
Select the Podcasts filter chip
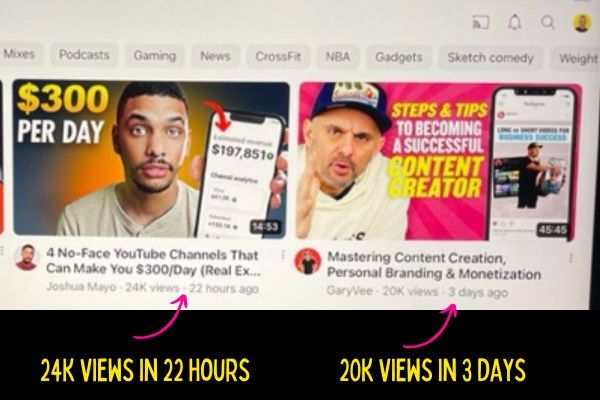click(x=84, y=55)
